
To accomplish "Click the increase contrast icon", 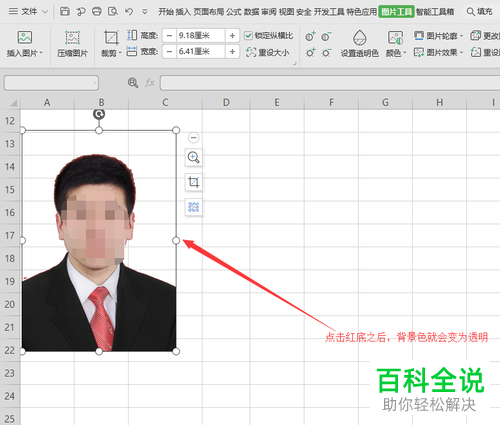I will [x=310, y=36].
